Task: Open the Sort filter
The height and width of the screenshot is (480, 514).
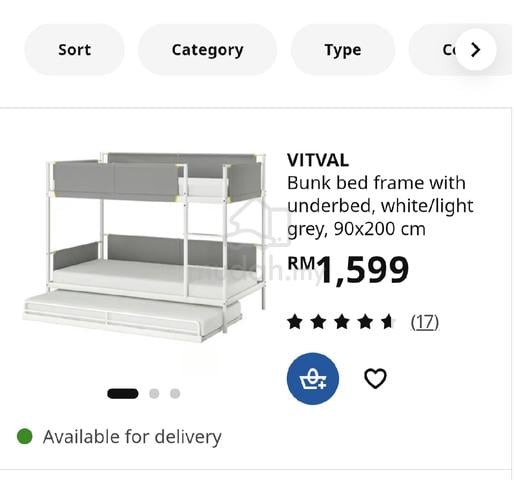Action: coord(74,50)
